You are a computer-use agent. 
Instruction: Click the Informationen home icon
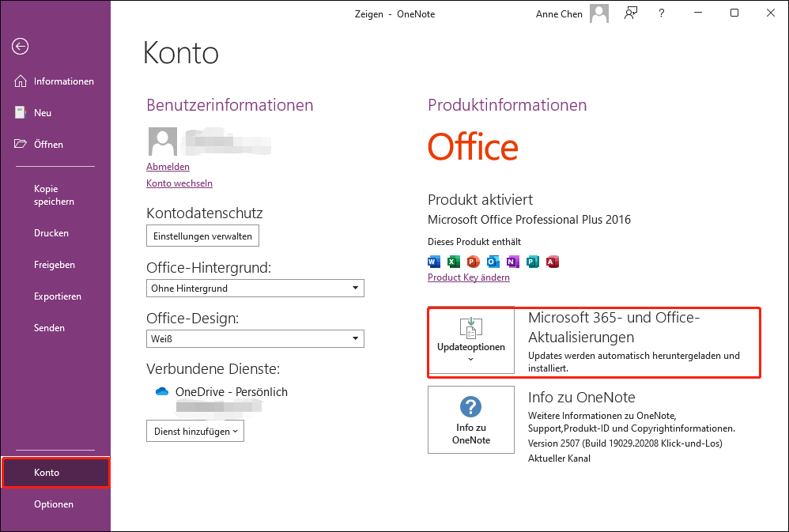click(20, 81)
